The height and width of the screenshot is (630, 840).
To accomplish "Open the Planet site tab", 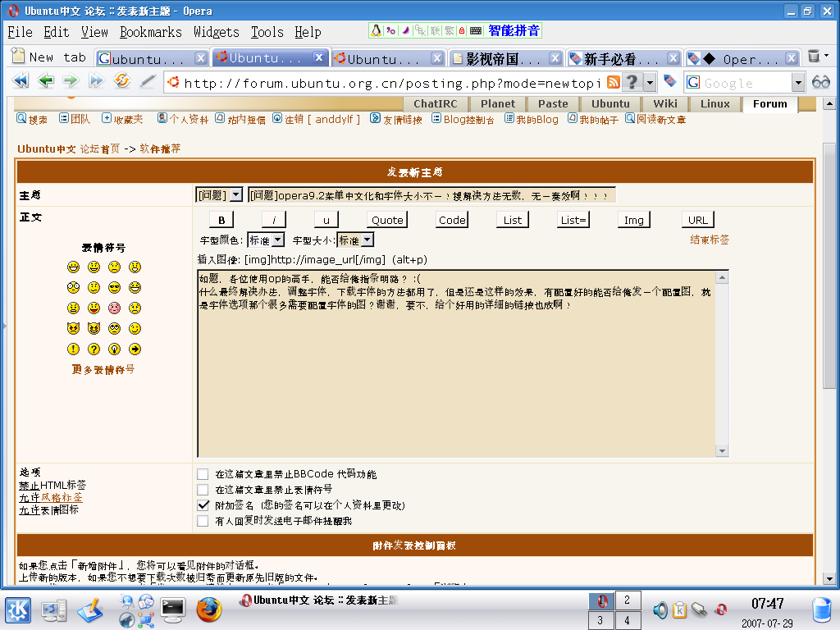I will [498, 104].
